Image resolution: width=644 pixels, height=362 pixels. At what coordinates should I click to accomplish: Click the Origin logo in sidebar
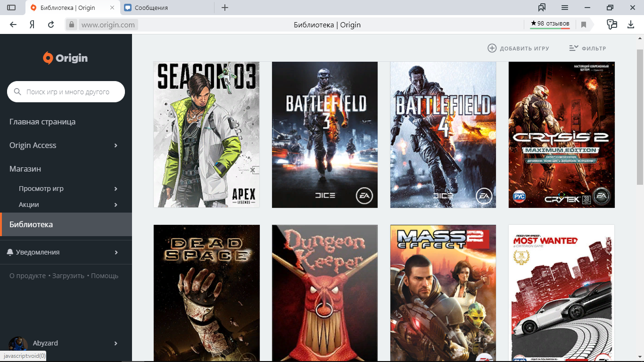pyautogui.click(x=66, y=58)
